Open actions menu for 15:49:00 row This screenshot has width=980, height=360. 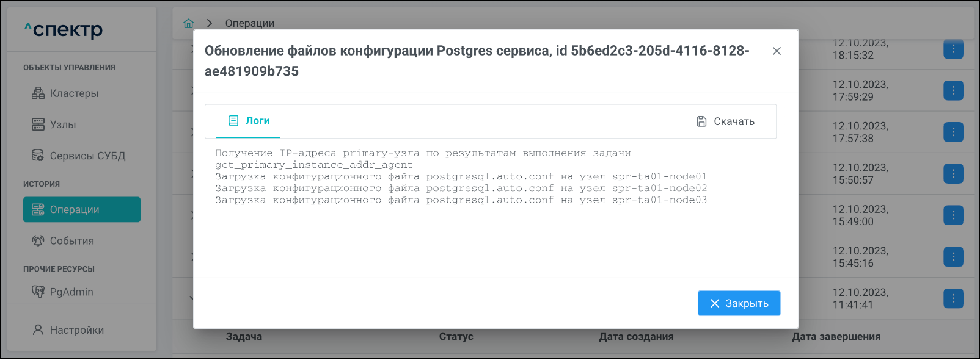[x=953, y=215]
